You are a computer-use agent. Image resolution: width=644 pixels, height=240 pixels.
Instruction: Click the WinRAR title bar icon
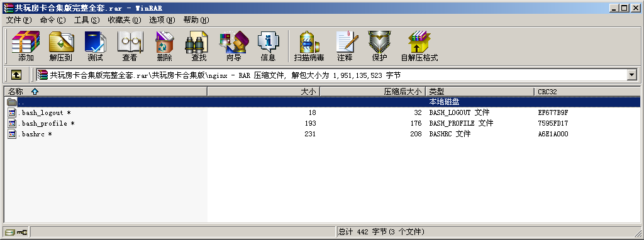click(8, 8)
